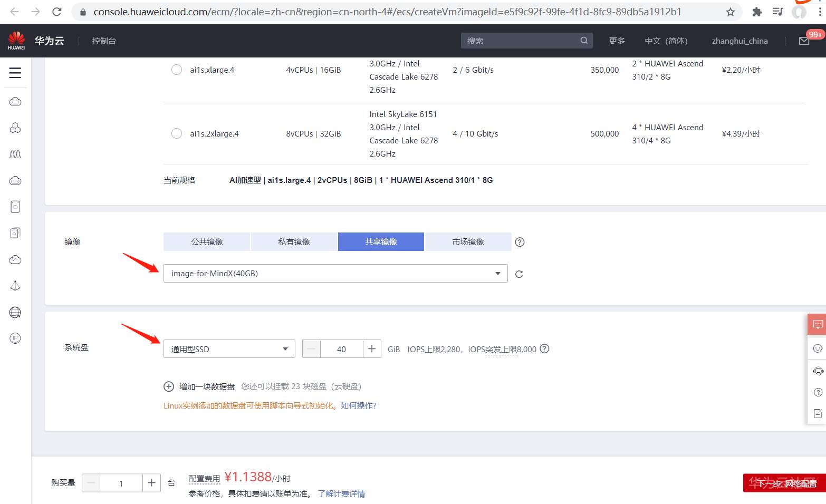Click the IOPS help question mark icon
The image size is (826, 504).
pyautogui.click(x=545, y=348)
